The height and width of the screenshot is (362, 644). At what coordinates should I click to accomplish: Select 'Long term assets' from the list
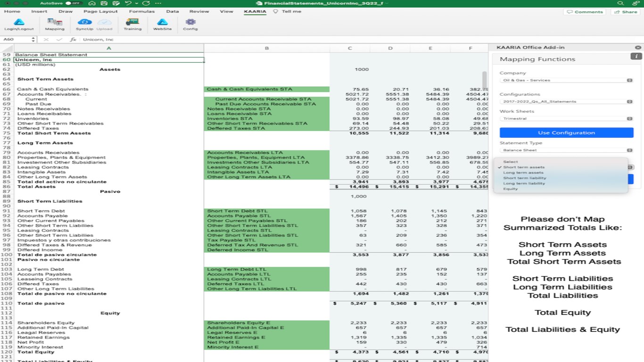tap(523, 173)
